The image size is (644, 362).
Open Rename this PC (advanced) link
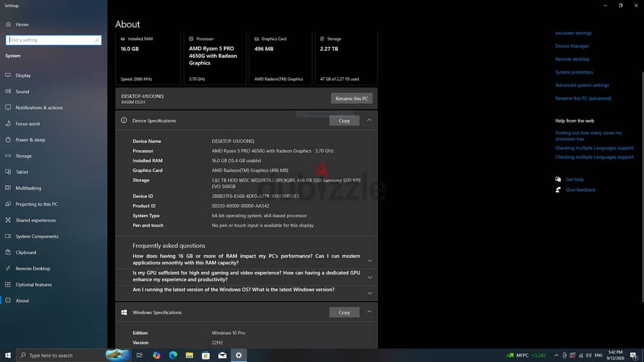[x=583, y=98]
